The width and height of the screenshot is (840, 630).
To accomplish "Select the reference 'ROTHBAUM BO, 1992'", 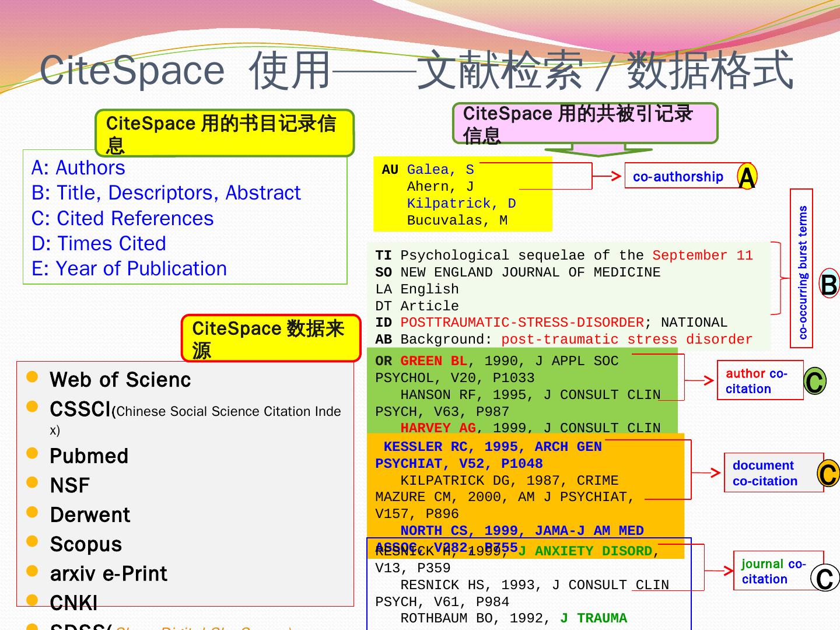I will (476, 618).
